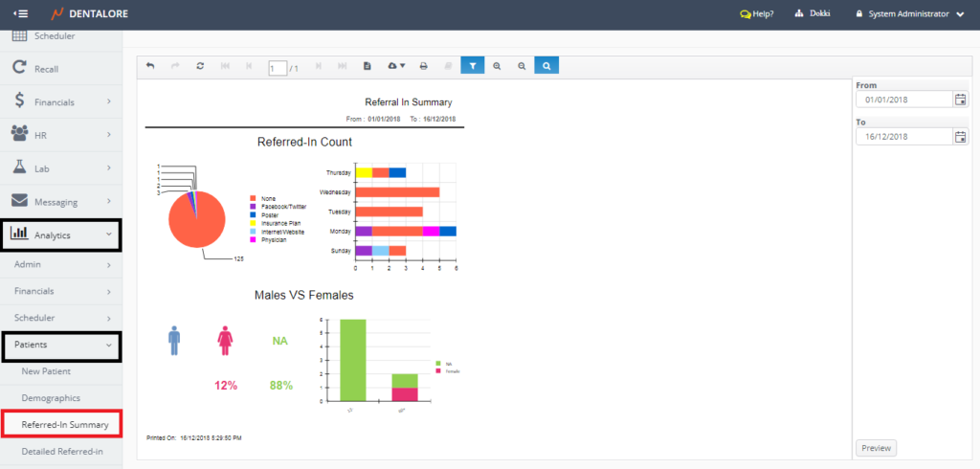980x469 pixels.
Task: Click the blue search icon in toolbar
Action: [x=546, y=66]
